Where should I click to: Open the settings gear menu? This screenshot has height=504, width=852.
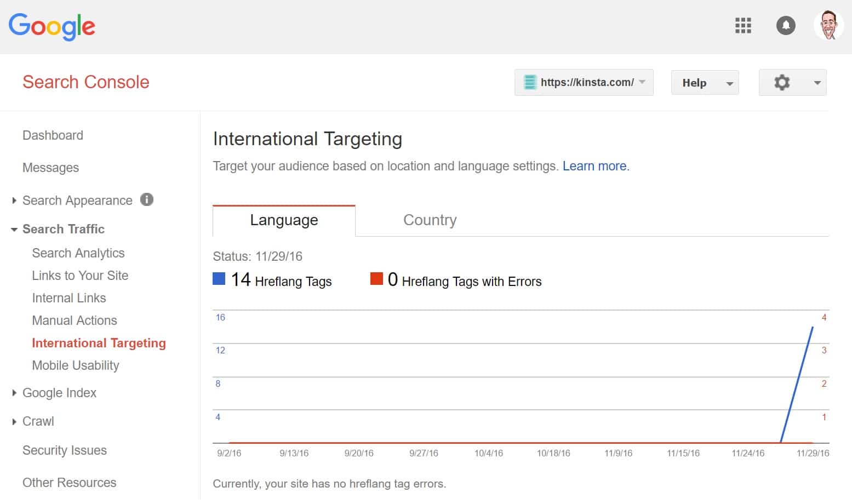click(x=782, y=82)
